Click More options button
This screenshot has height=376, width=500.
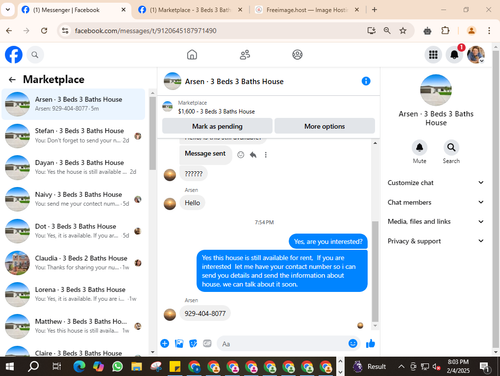tap(325, 126)
